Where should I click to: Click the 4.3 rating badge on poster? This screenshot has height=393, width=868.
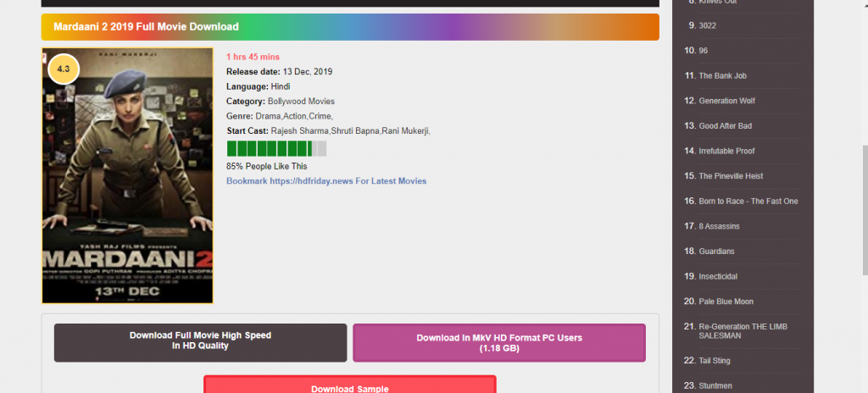point(64,69)
